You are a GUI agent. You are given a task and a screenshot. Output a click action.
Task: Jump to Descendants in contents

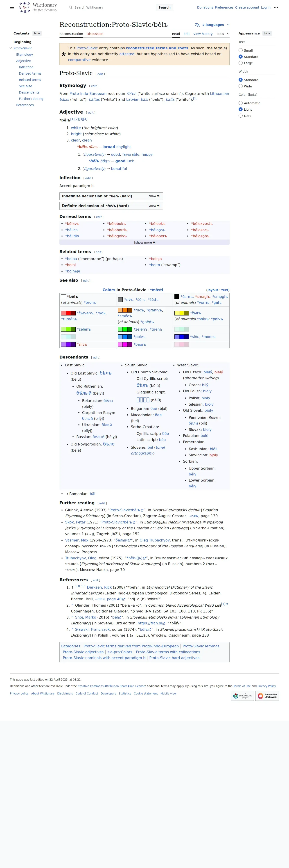(x=29, y=92)
